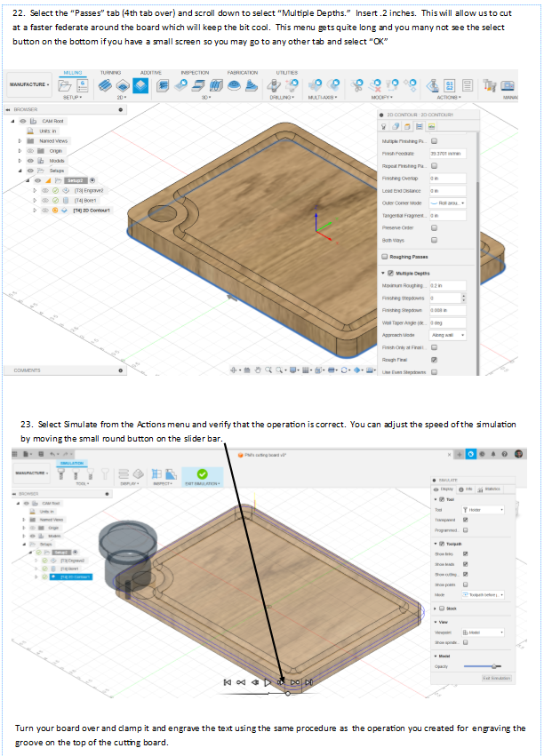Screen dimensions: 544x756
Task: Switch to the INSPECTION ribbon tab
Action: point(195,73)
